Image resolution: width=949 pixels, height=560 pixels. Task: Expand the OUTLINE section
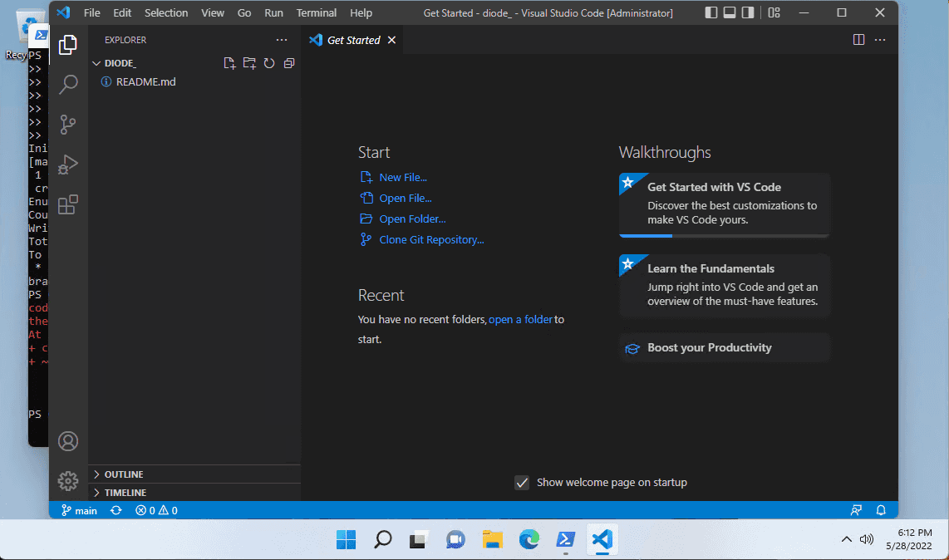(x=195, y=474)
